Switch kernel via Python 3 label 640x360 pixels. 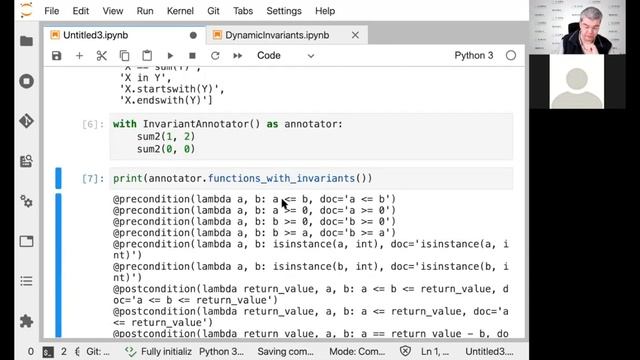pyautogui.click(x=474, y=56)
